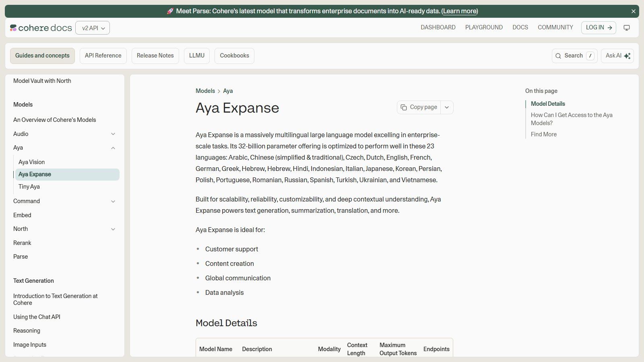Open PLAYGROUND in top navigation

[x=484, y=27]
